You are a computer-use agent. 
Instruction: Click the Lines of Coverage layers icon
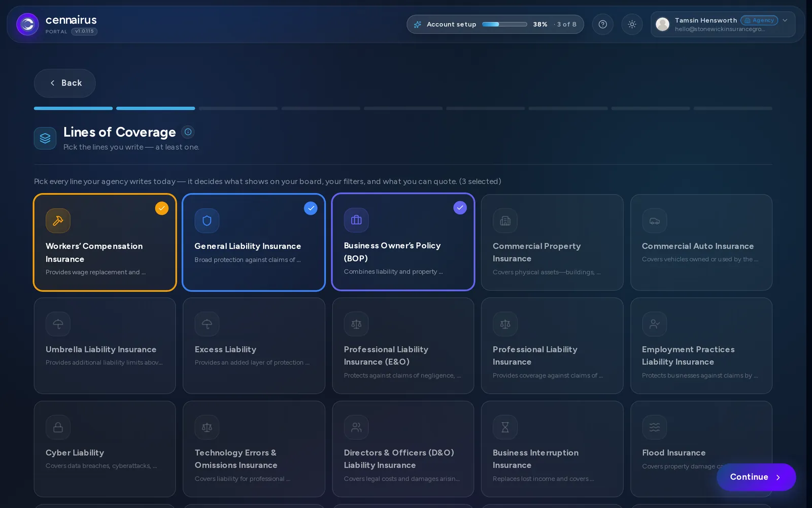pos(45,138)
